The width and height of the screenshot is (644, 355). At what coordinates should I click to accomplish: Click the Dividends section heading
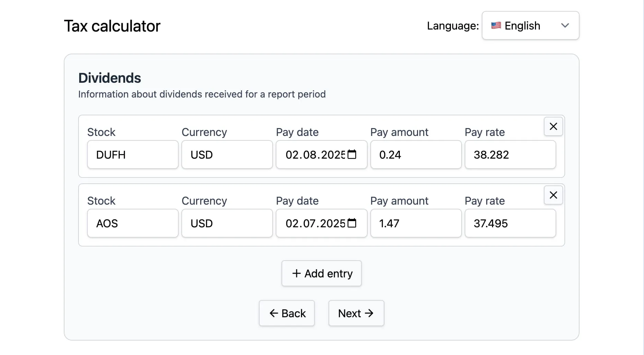(x=109, y=78)
